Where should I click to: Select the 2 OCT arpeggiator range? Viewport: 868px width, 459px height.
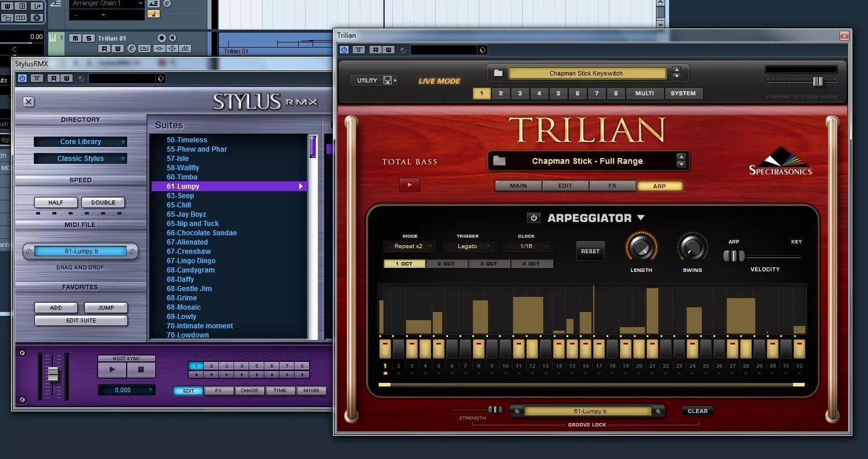(446, 264)
